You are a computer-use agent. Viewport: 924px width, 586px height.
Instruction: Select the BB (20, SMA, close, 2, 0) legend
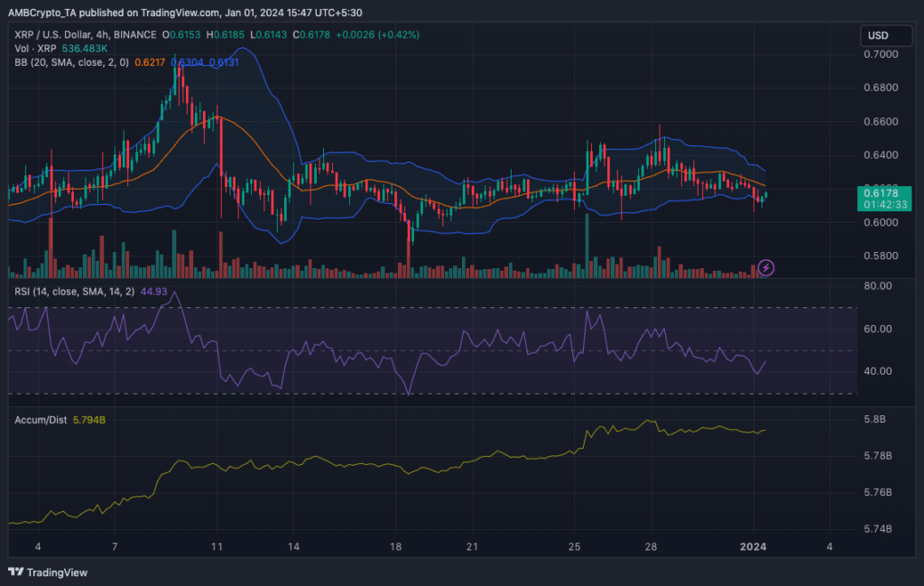pyautogui.click(x=79, y=62)
